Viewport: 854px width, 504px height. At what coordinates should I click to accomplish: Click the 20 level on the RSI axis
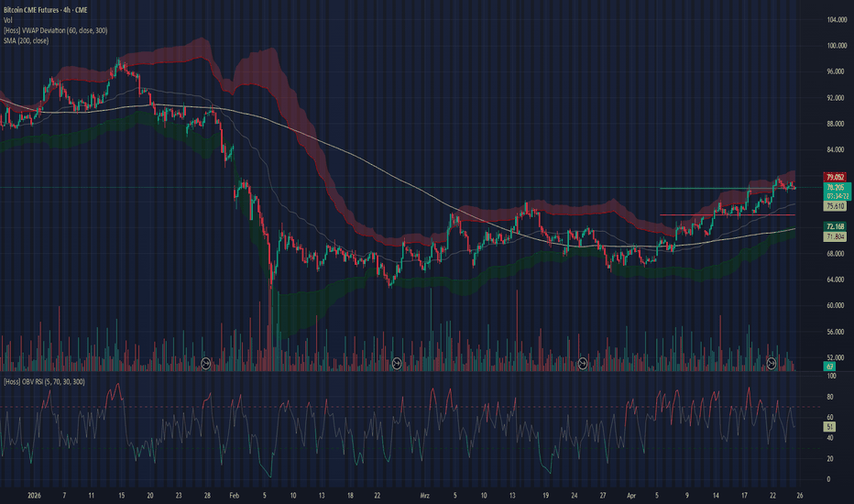830,459
